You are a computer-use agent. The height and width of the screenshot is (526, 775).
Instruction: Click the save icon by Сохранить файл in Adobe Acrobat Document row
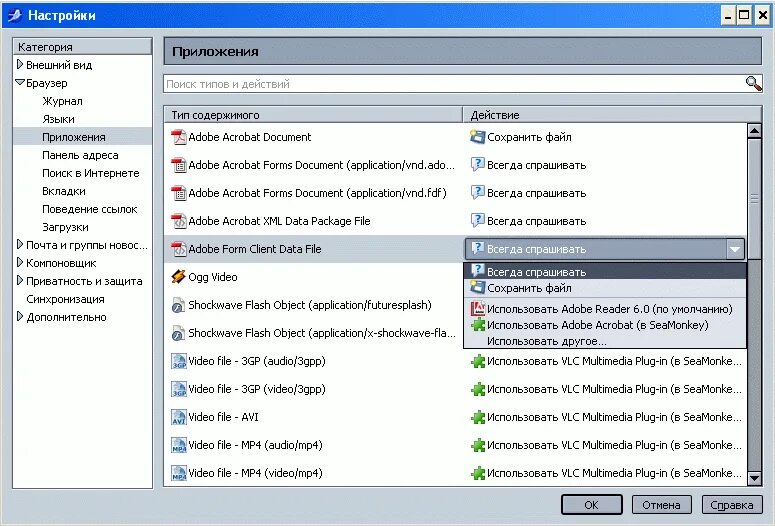click(477, 137)
